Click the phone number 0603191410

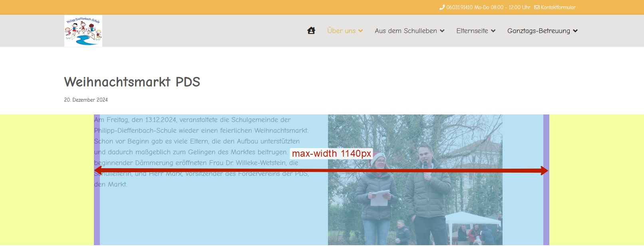[459, 7]
